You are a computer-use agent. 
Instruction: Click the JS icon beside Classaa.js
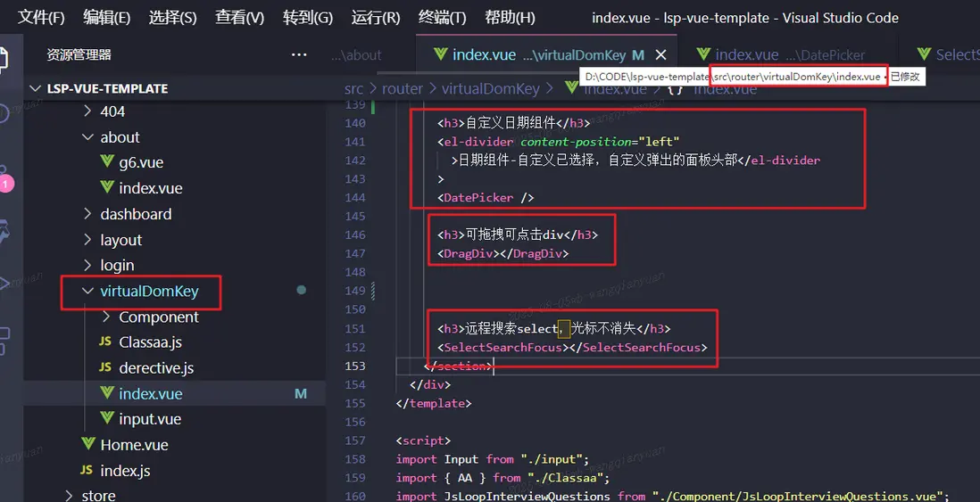click(x=105, y=342)
